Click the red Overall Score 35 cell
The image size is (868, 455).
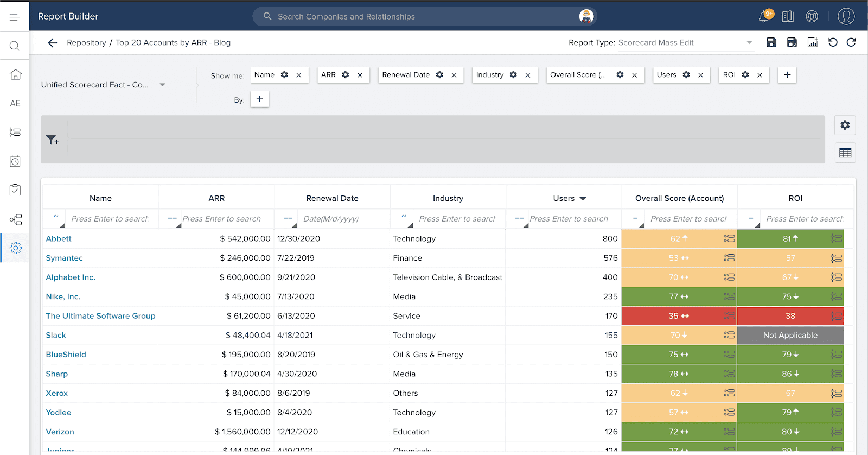coord(678,316)
